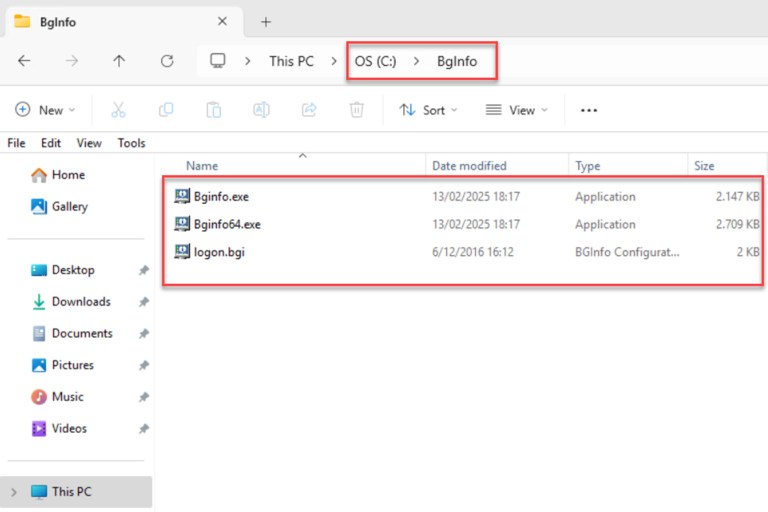768x512 pixels.
Task: Go up one folder level arrow
Action: point(119,61)
